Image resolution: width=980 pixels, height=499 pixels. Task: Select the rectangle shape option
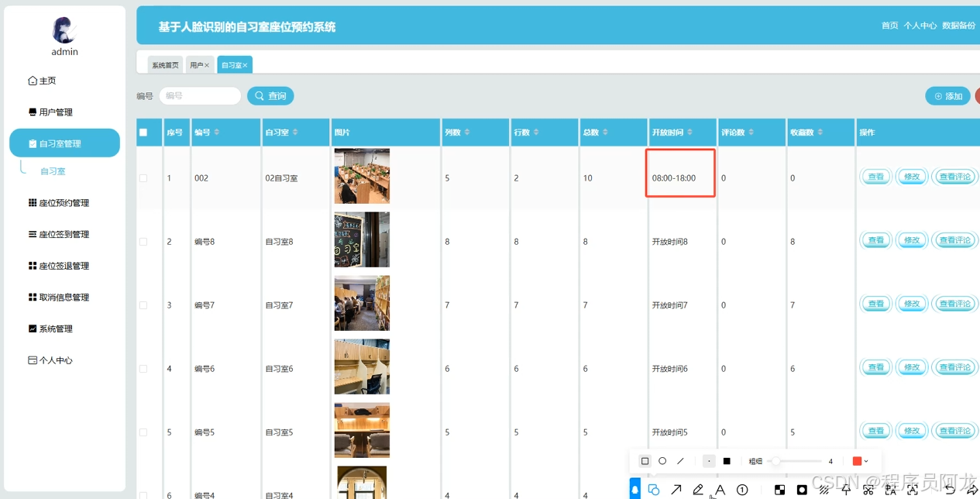tap(645, 461)
